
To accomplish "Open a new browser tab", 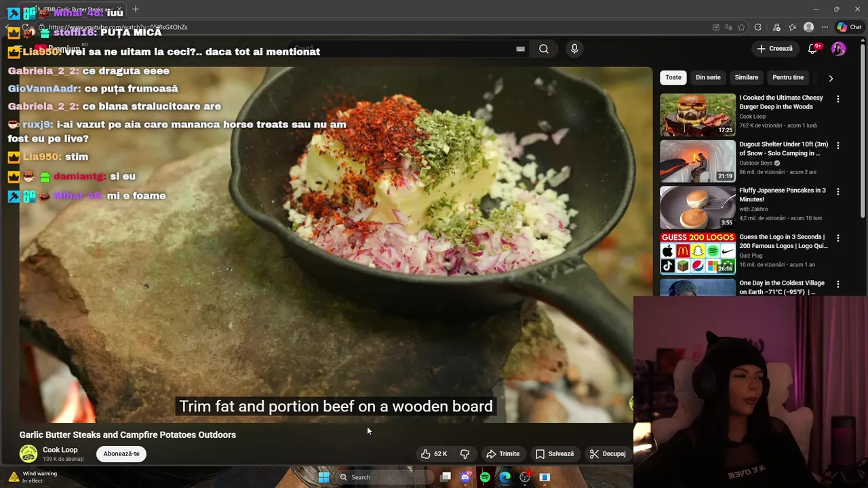I will pos(136,9).
